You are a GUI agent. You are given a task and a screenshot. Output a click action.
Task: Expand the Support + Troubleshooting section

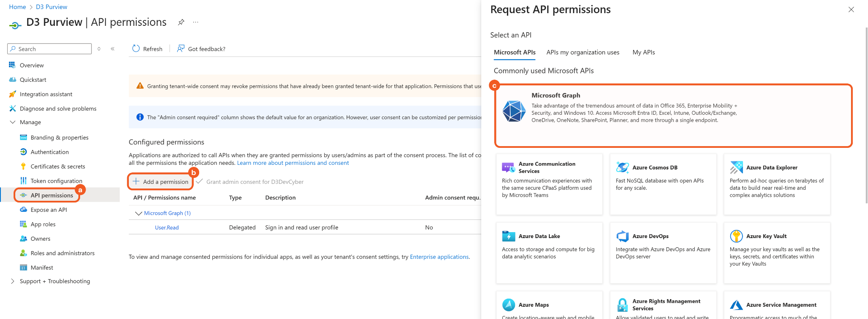[12, 281]
